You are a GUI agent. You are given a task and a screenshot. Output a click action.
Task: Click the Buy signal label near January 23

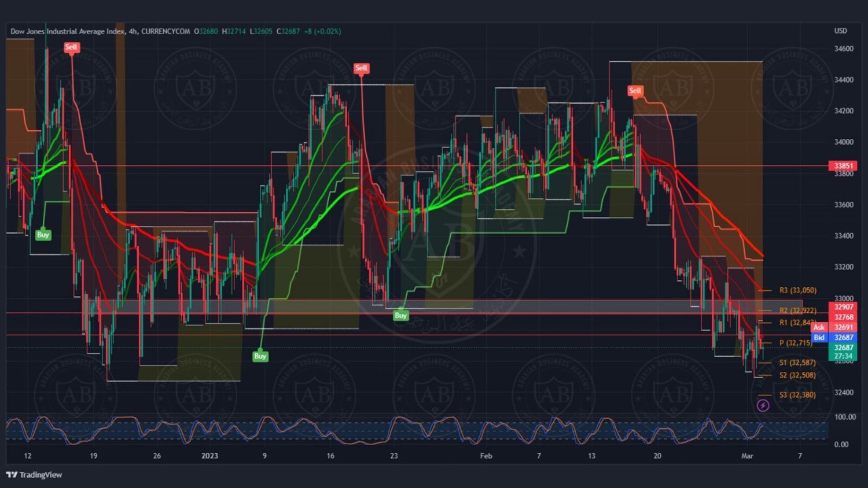400,316
